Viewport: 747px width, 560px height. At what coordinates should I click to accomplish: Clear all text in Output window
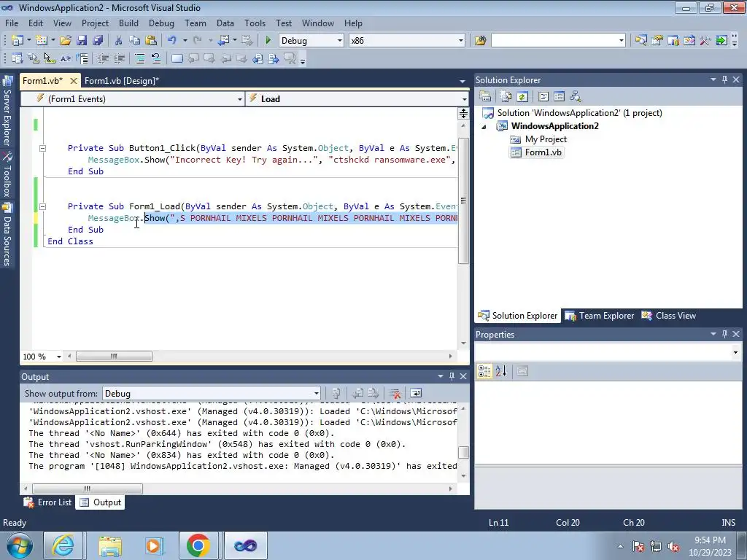tap(395, 393)
